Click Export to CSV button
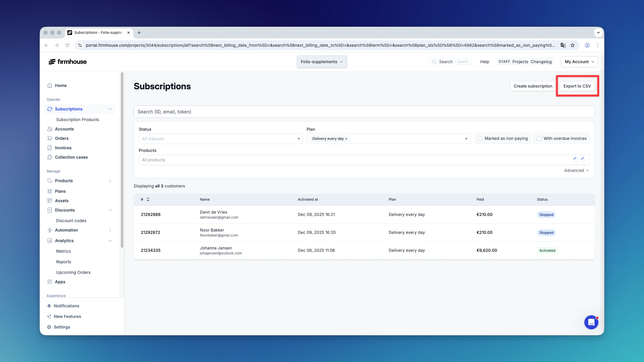Screen dimensions: 644x362 click(577, 86)
